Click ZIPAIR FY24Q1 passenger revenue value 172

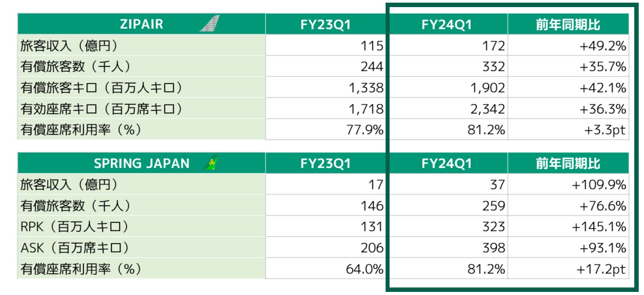[x=448, y=45]
